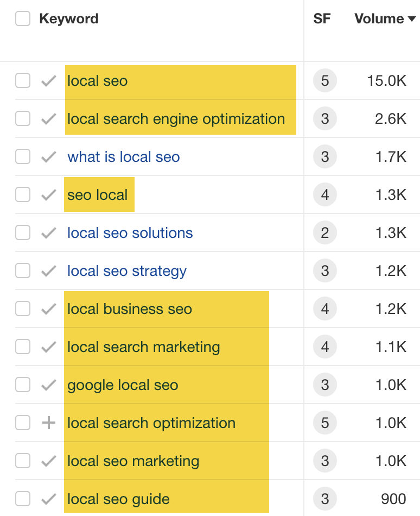Click the SF badge showing 2 for "local seo solutions"
The width and height of the screenshot is (420, 516).
(322, 232)
